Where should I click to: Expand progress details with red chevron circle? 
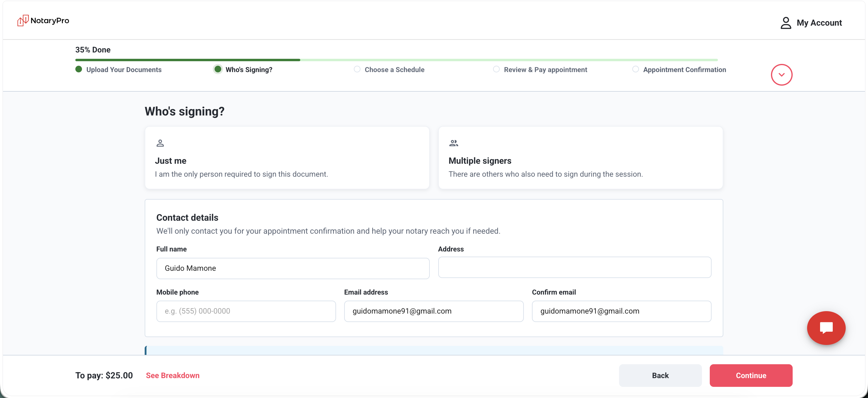click(x=782, y=75)
